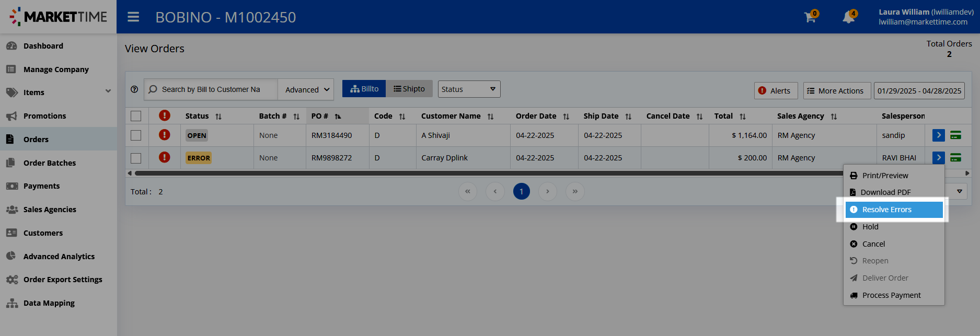Click the search help question-mark icon
The image size is (980, 336).
134,89
